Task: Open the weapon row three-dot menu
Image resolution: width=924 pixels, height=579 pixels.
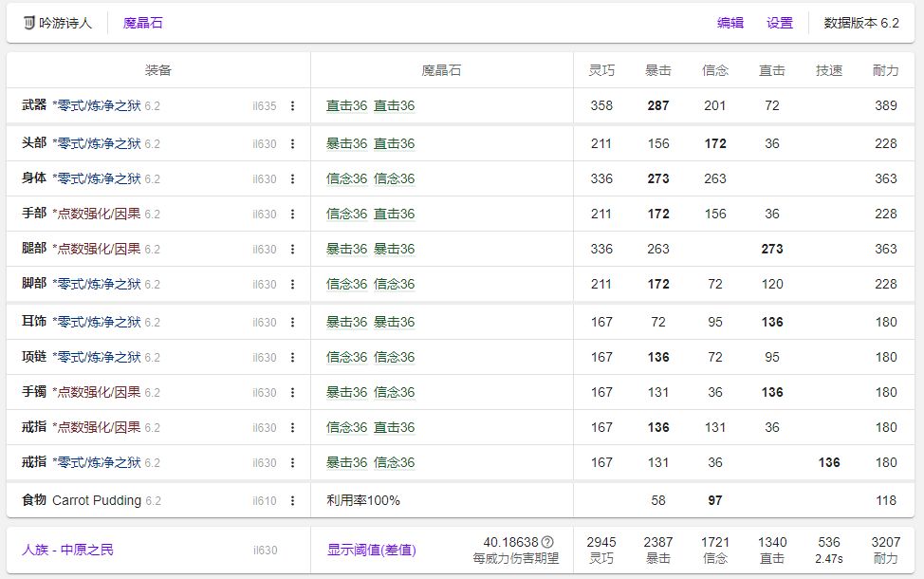Action: tap(292, 106)
